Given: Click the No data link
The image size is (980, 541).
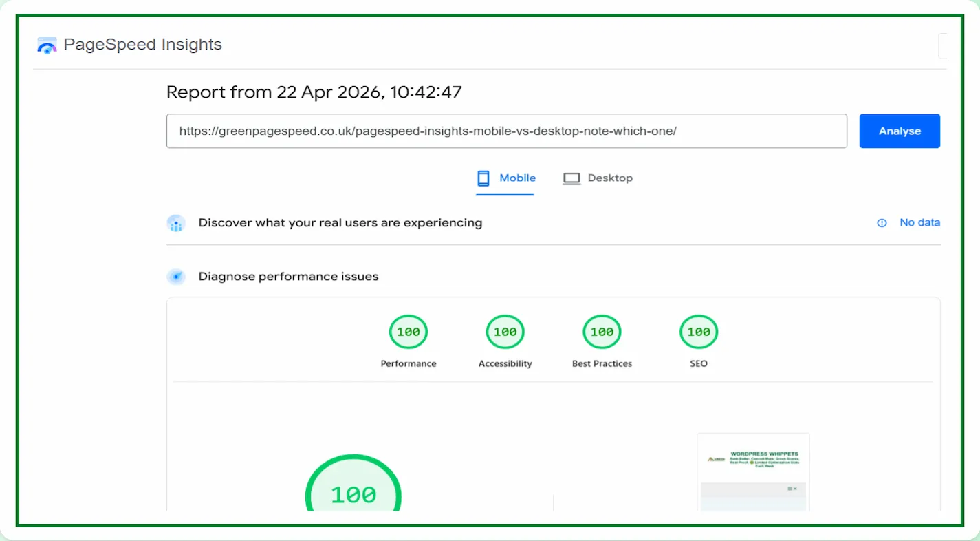Looking at the screenshot, I should pyautogui.click(x=919, y=222).
